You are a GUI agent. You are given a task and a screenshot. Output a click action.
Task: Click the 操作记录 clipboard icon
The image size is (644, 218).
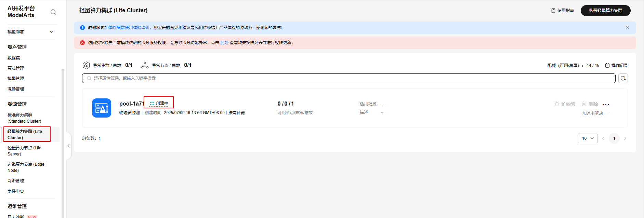(607, 65)
